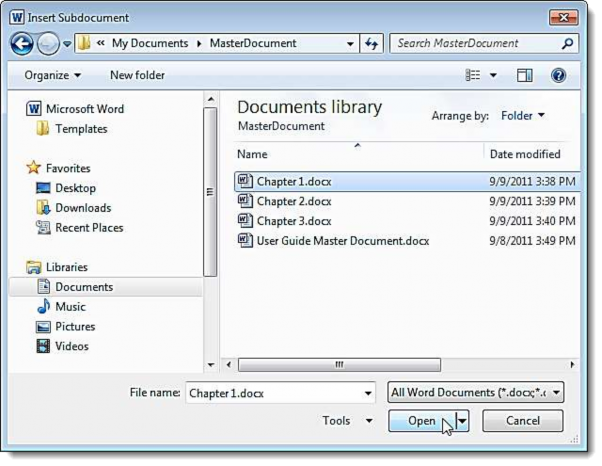Open the Tools menu dropdown
This screenshot has width=602, height=466.
pos(347,421)
